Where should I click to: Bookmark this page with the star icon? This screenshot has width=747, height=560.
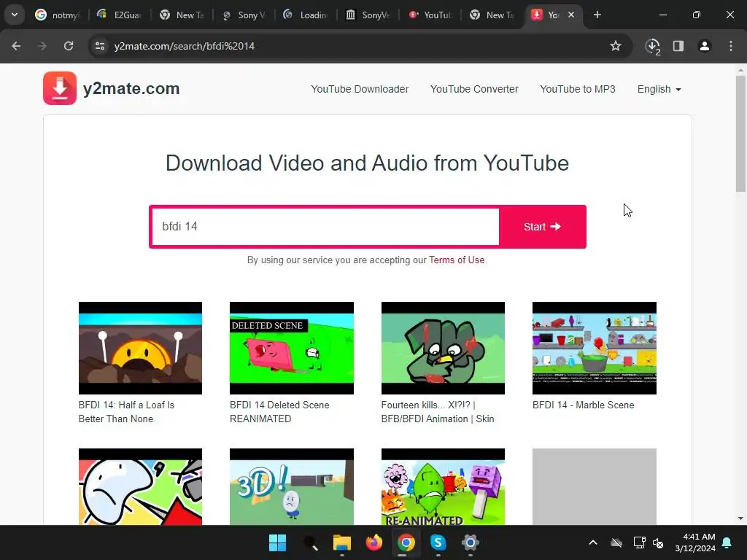click(x=616, y=46)
